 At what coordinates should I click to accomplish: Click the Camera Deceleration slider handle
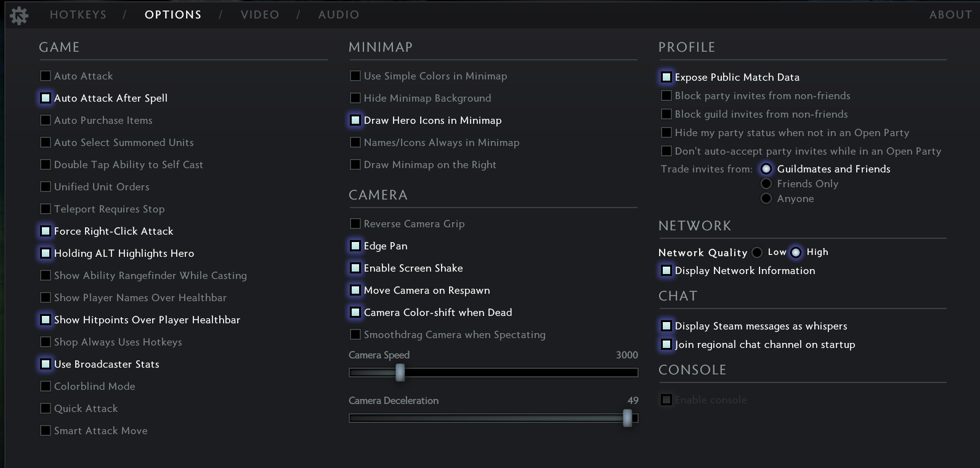pos(627,418)
